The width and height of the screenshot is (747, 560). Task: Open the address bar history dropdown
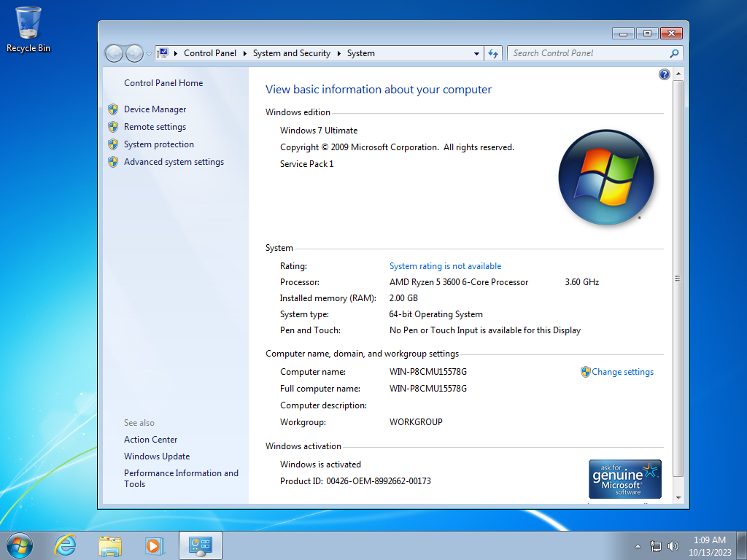coord(476,54)
